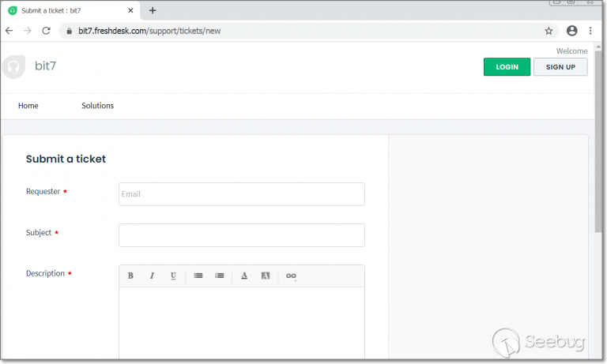Screen dimensions: 607x364
Task: Open background highlight color picker
Action: (x=266, y=276)
